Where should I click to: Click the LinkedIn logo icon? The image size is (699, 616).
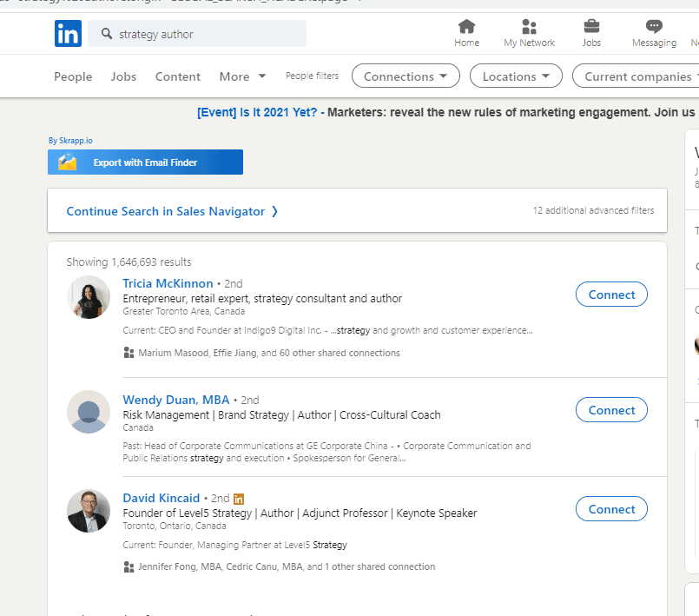[x=69, y=34]
